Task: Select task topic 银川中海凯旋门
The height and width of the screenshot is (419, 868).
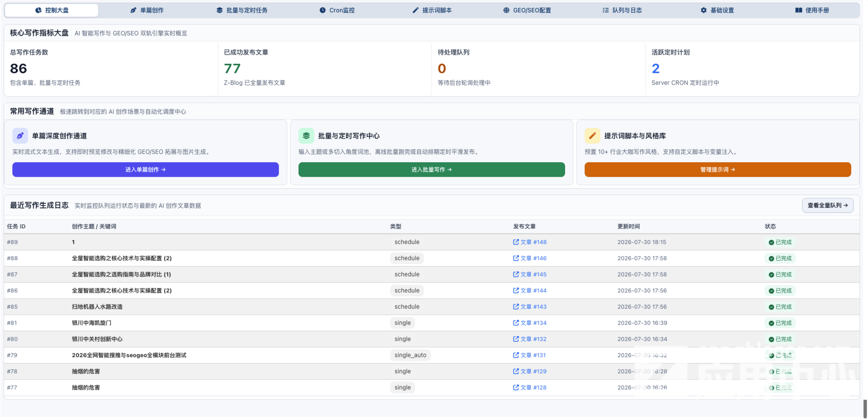Action: [x=92, y=323]
